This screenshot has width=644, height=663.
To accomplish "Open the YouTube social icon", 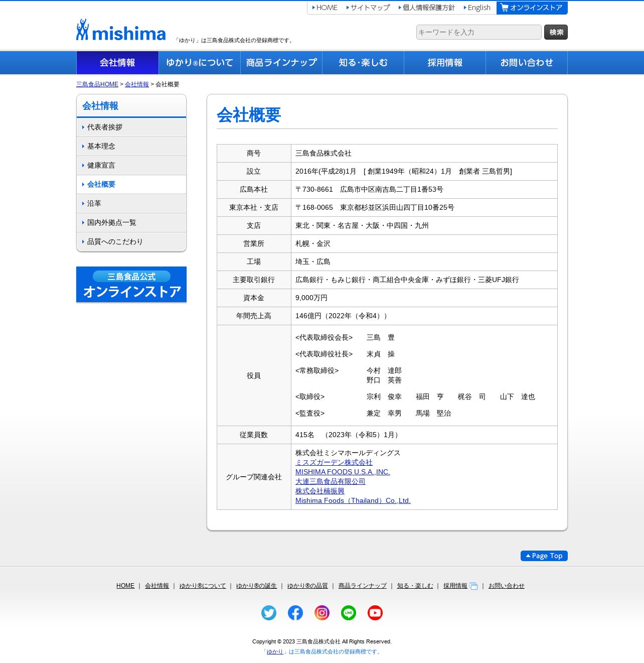I will click(375, 613).
